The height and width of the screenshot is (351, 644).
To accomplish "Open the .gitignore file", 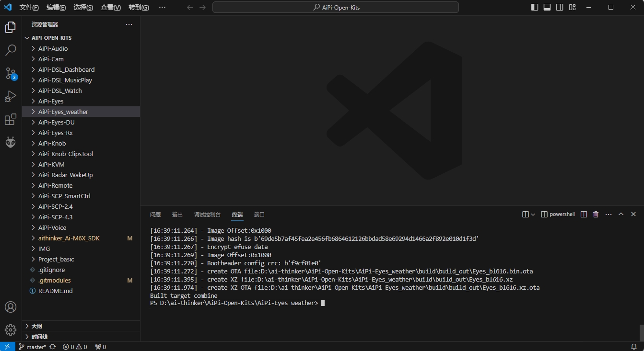I will tap(81, 270).
